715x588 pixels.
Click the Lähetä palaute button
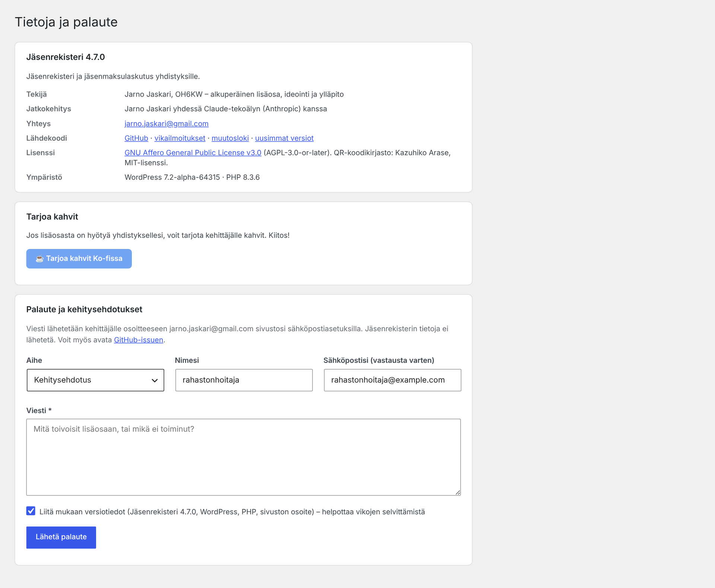pos(61,537)
